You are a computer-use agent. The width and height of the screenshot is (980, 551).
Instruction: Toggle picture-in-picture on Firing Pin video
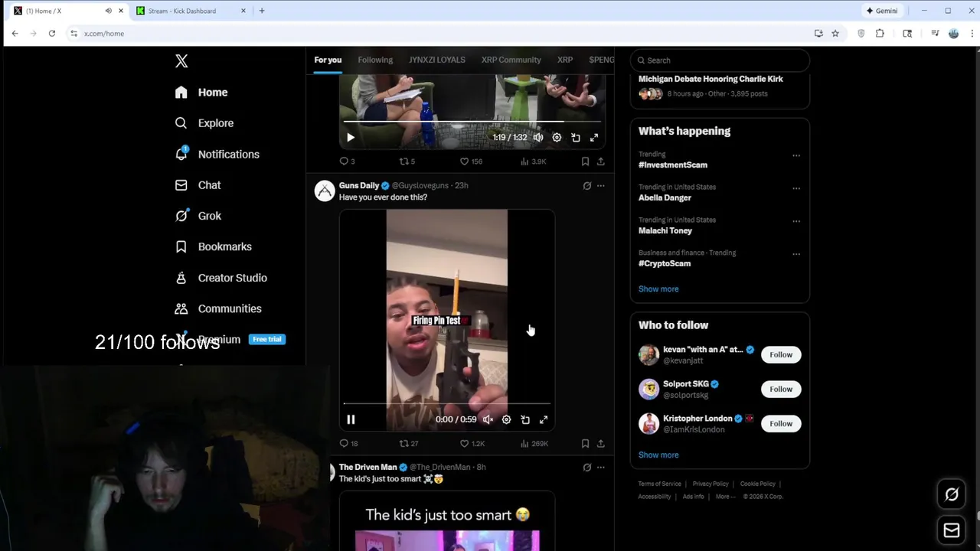pos(525,419)
